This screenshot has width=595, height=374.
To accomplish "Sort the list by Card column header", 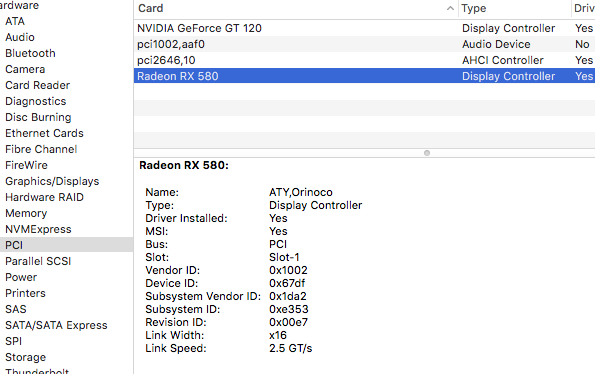I will click(151, 8).
